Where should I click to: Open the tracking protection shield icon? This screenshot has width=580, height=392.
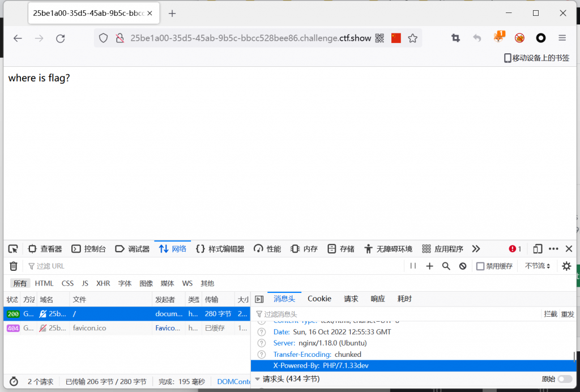103,38
